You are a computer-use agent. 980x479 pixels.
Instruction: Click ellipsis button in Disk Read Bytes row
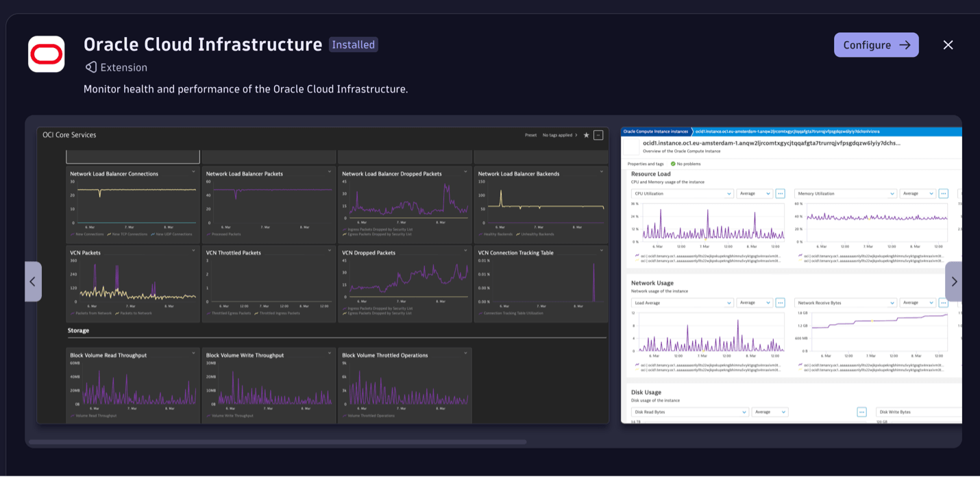pos(861,412)
